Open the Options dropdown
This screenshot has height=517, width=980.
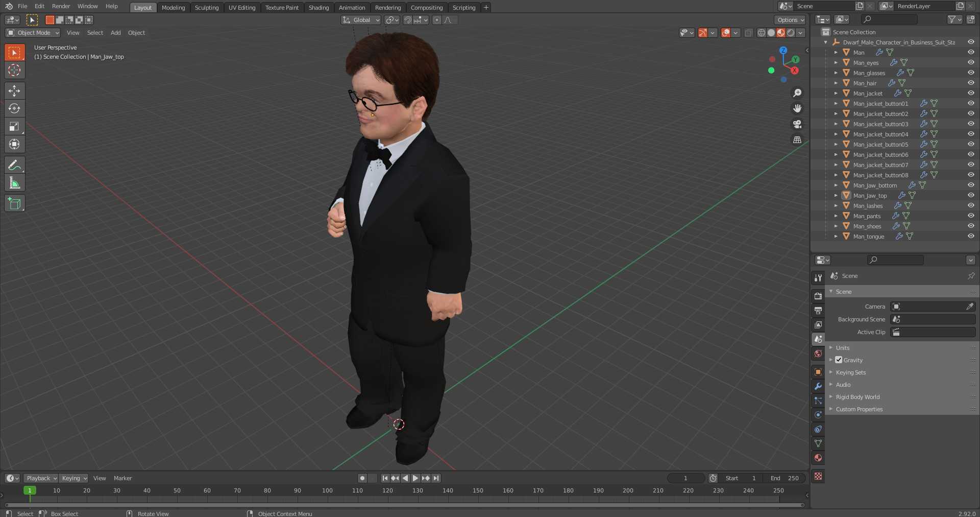790,20
